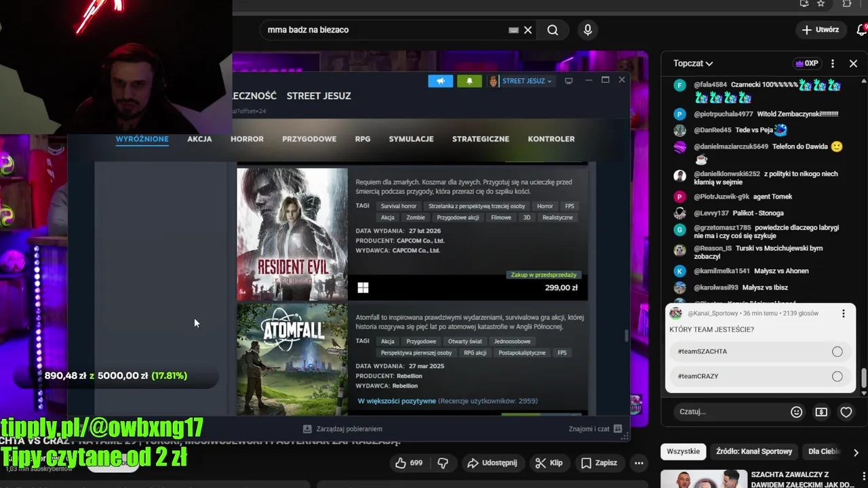Click the Survival horror tag
This screenshot has width=868, height=488.
[399, 206]
